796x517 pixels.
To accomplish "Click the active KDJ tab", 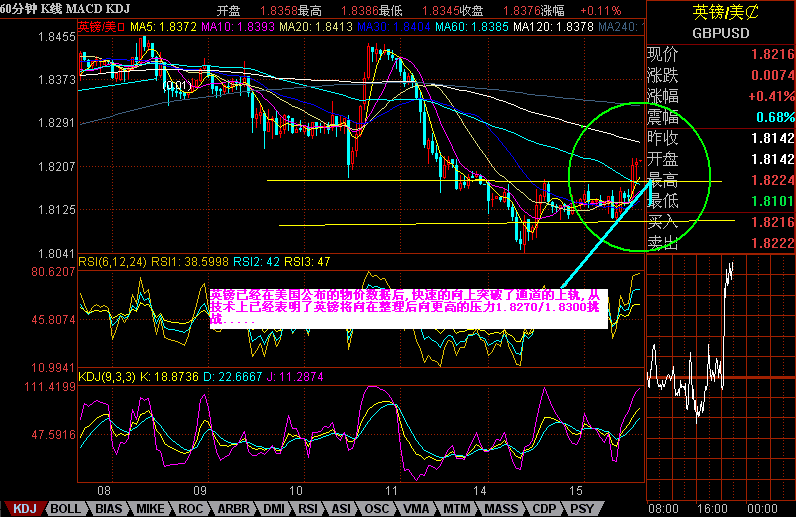I will (24, 508).
